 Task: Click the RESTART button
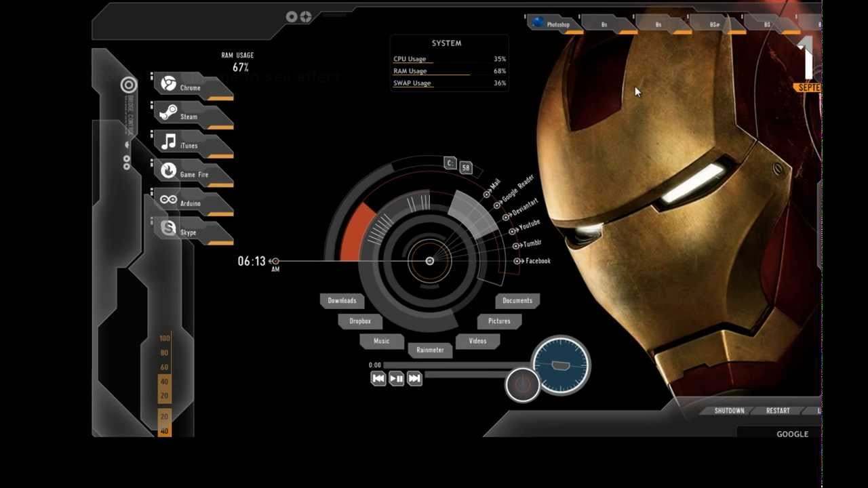pos(778,411)
